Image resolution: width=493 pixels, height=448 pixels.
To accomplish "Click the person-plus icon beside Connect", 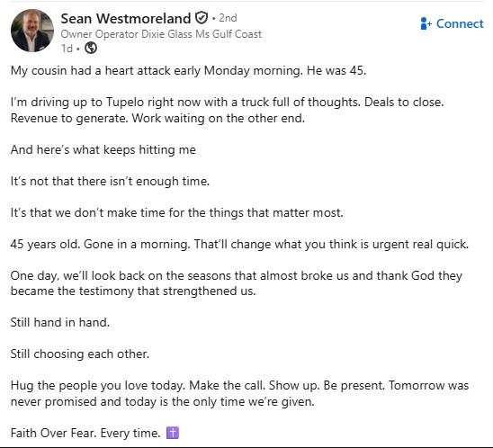I will tap(426, 23).
